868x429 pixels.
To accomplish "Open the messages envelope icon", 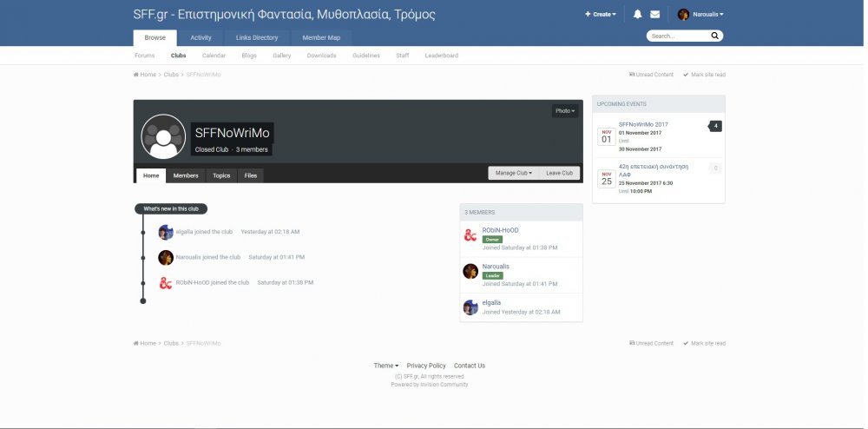I will (x=655, y=15).
